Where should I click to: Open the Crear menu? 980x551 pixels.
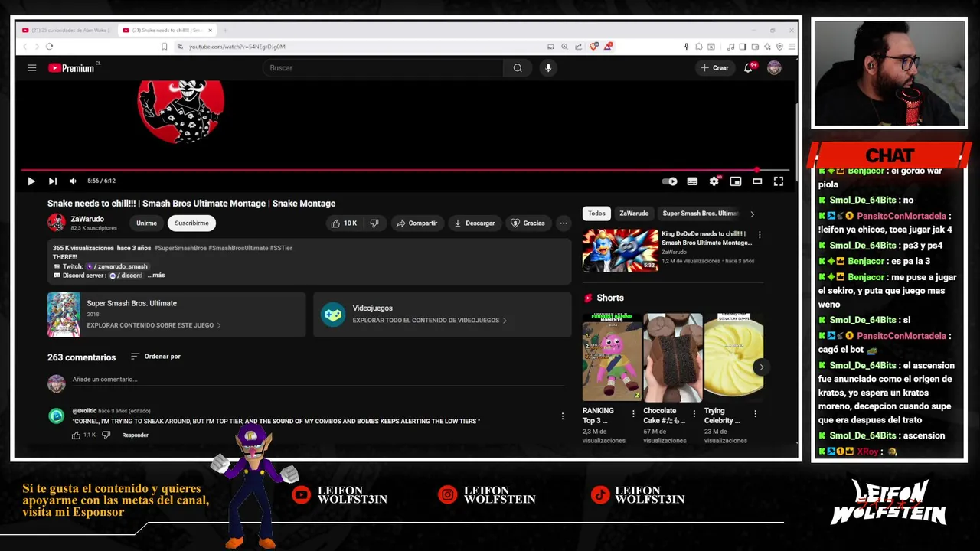pos(714,68)
